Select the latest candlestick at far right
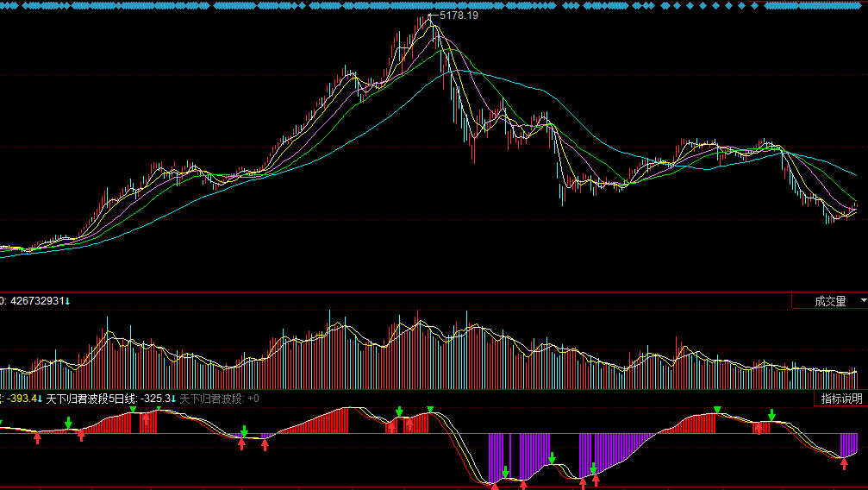The image size is (868, 490). click(x=855, y=207)
